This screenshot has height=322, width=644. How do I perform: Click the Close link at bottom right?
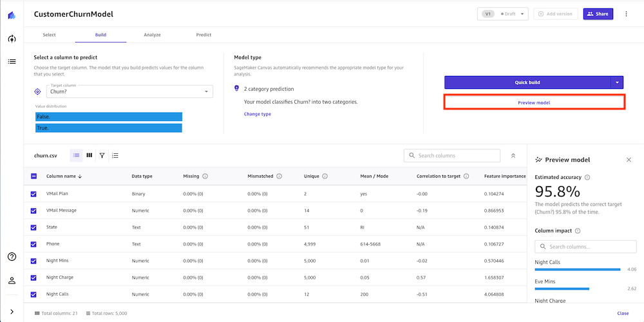623,314
